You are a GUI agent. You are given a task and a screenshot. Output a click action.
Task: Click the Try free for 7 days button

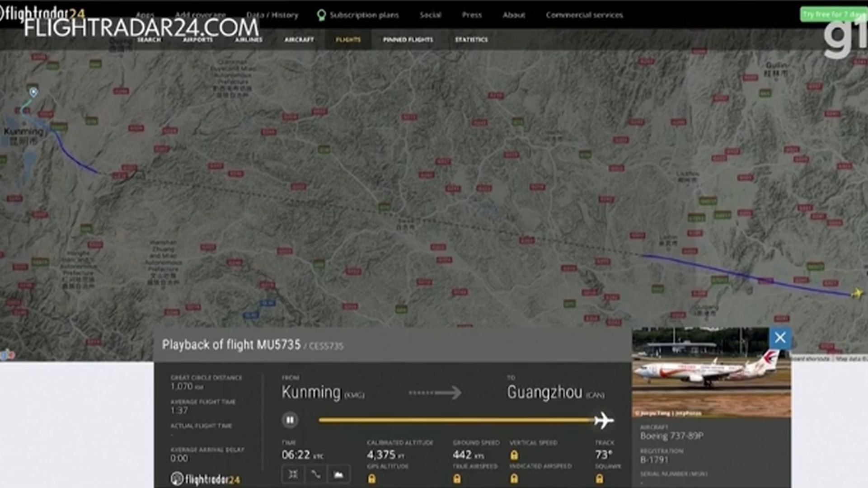point(833,14)
